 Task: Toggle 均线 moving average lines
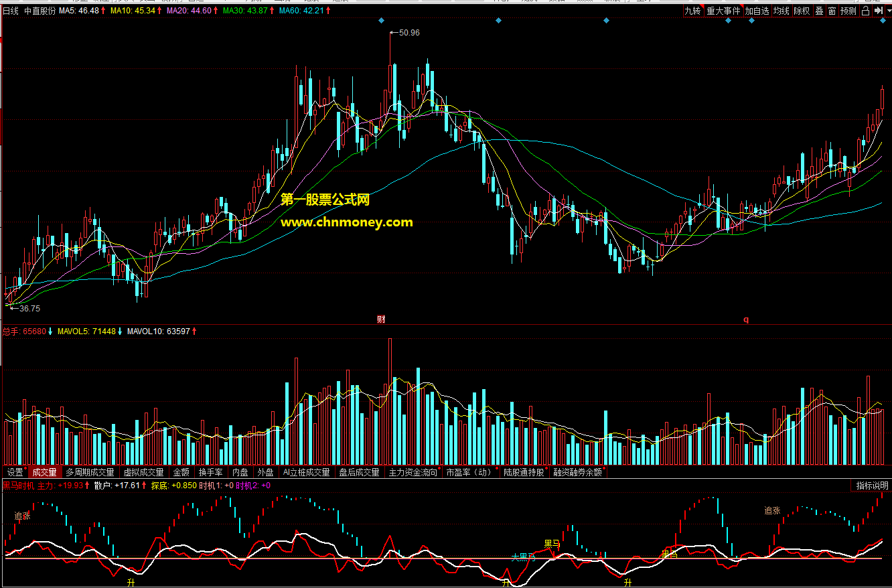(x=781, y=11)
